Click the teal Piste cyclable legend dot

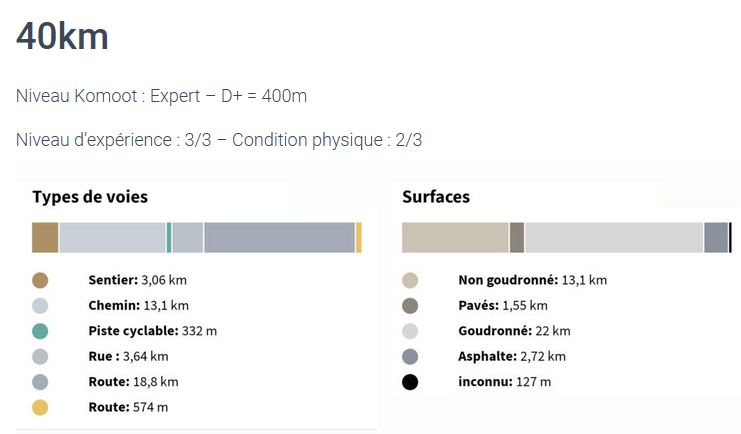(x=40, y=331)
